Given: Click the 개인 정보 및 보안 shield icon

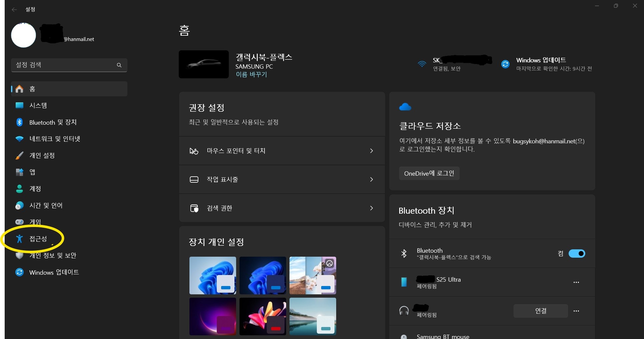Looking at the screenshot, I should (x=20, y=255).
